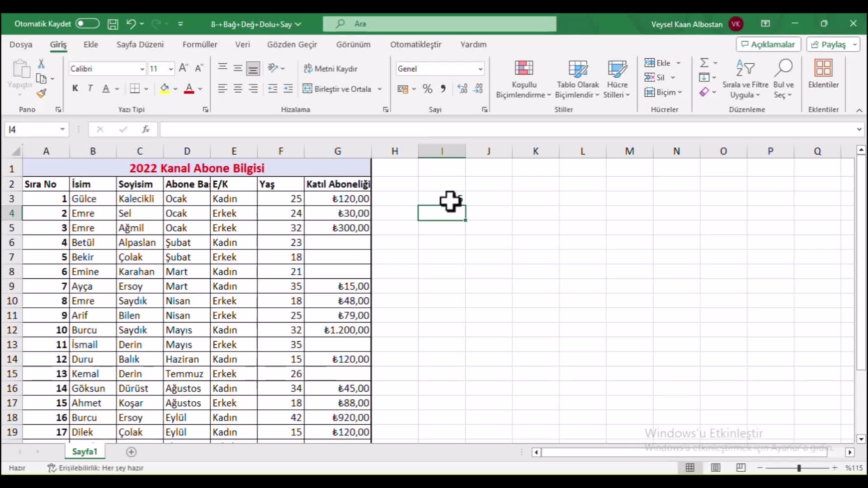Align text right
The image size is (868, 488).
(253, 89)
